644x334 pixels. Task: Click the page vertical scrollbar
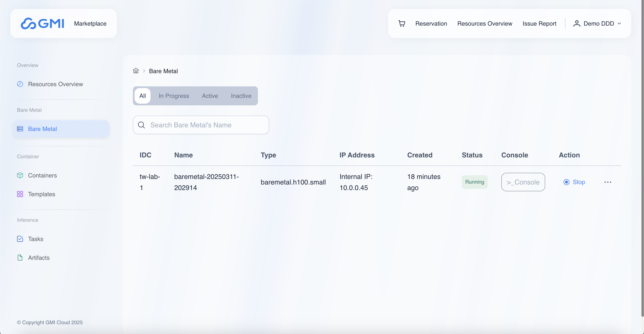pyautogui.click(x=643, y=158)
